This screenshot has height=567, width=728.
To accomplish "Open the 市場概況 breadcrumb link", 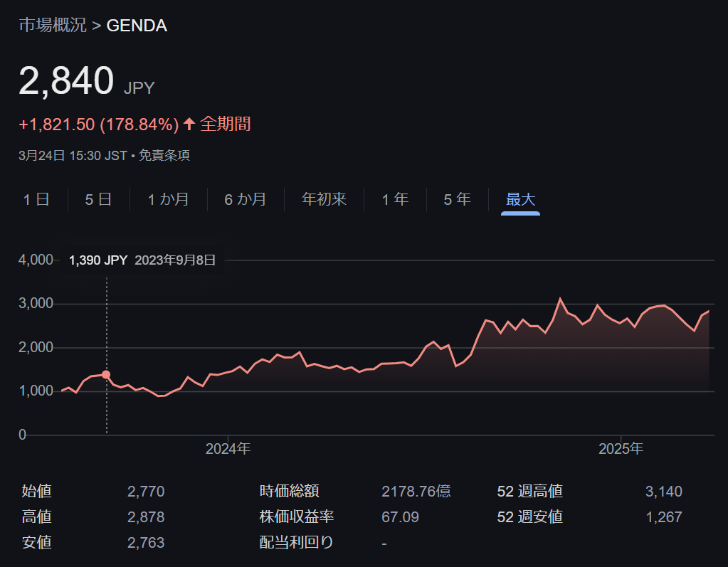I will coord(53,25).
